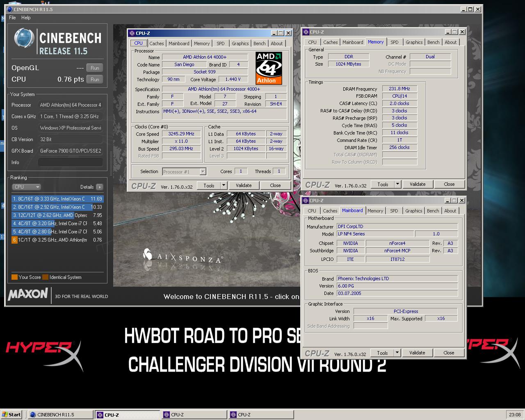This screenshot has height=420, width=525.
Task: Open the File menu in Cinebench
Action: click(x=12, y=18)
